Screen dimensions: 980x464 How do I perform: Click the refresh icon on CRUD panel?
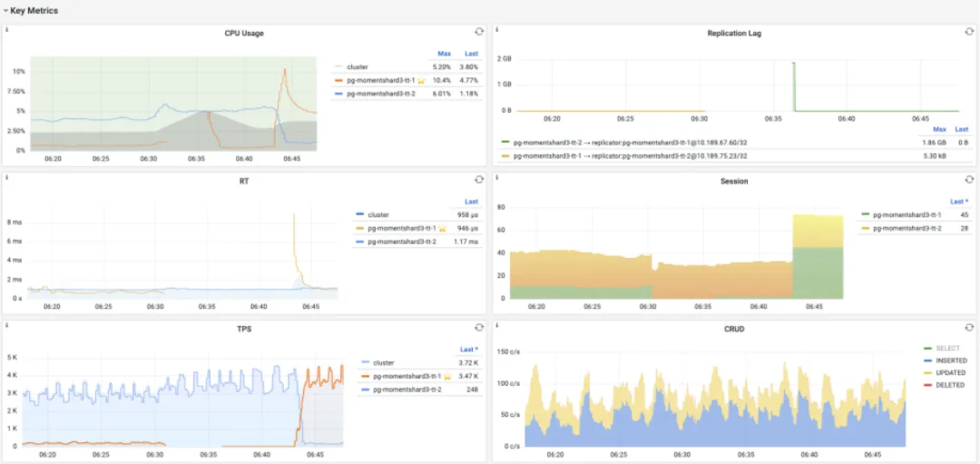pyautogui.click(x=969, y=327)
